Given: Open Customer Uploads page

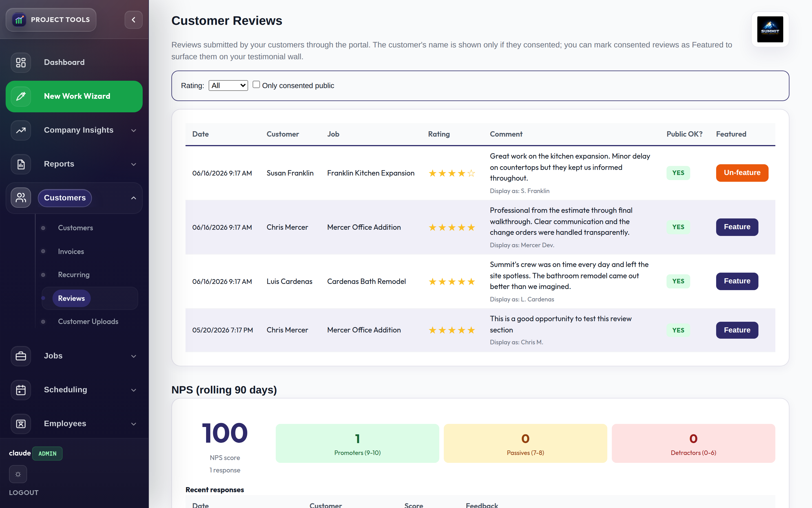Looking at the screenshot, I should pos(88,321).
